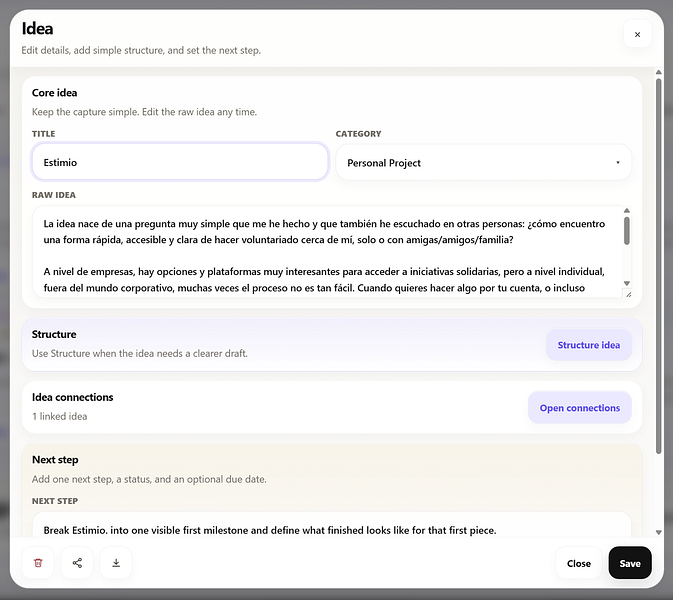Click the Raw Idea textarea resize handle

pos(628,294)
